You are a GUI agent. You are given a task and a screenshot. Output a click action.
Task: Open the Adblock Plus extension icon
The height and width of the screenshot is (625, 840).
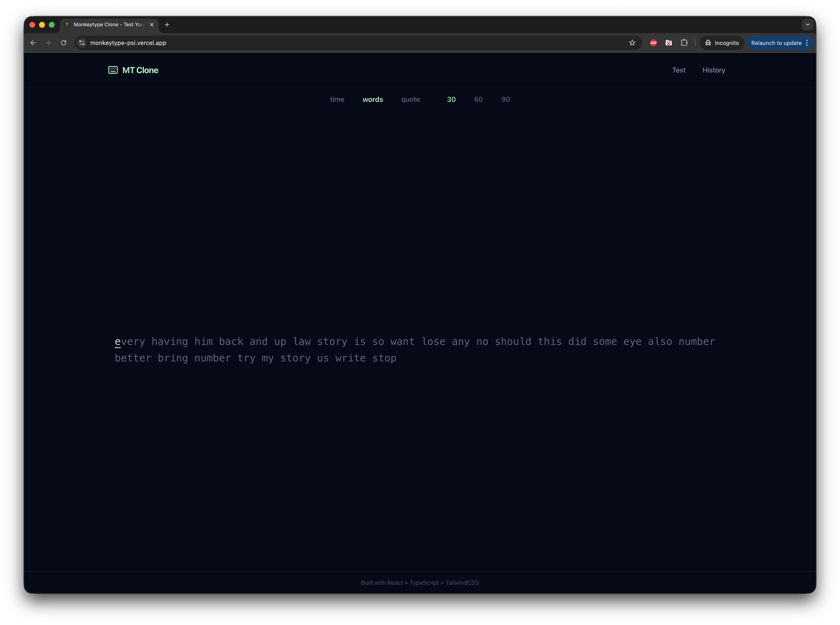coord(653,43)
